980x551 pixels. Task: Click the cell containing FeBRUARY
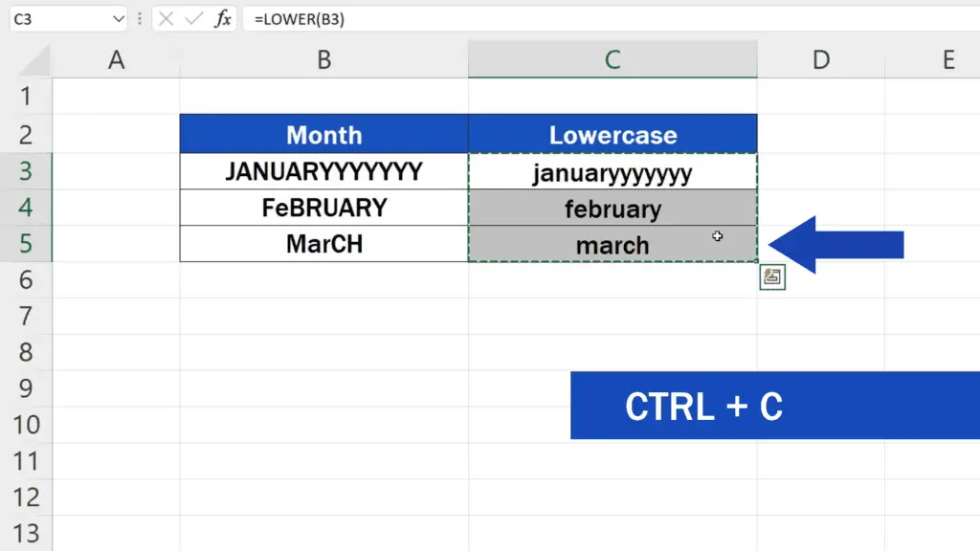coord(323,208)
